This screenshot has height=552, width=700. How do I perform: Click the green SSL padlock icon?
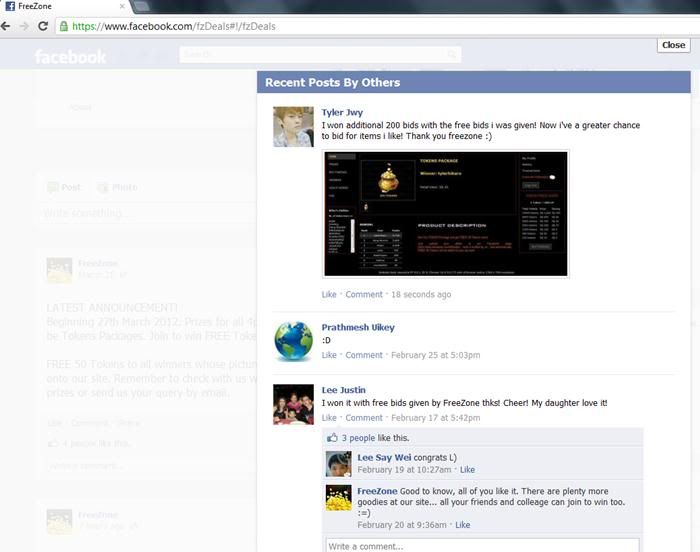64,26
